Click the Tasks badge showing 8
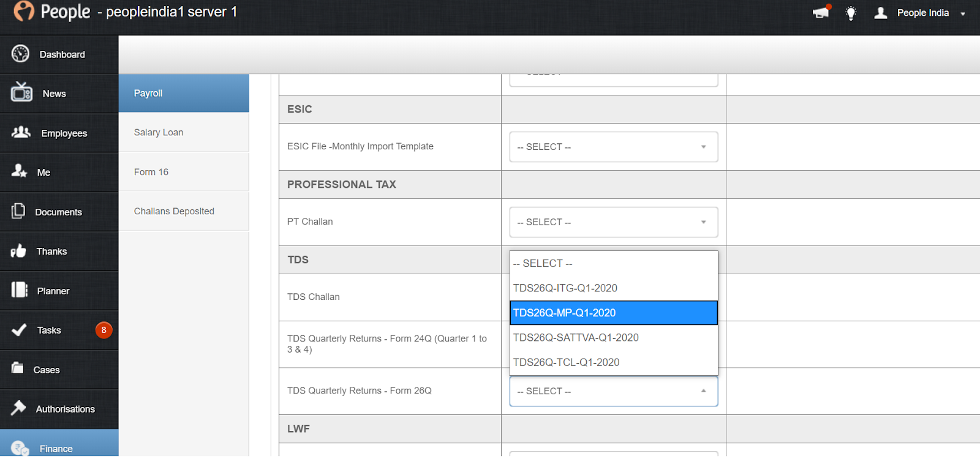The image size is (980, 467). pos(104,330)
